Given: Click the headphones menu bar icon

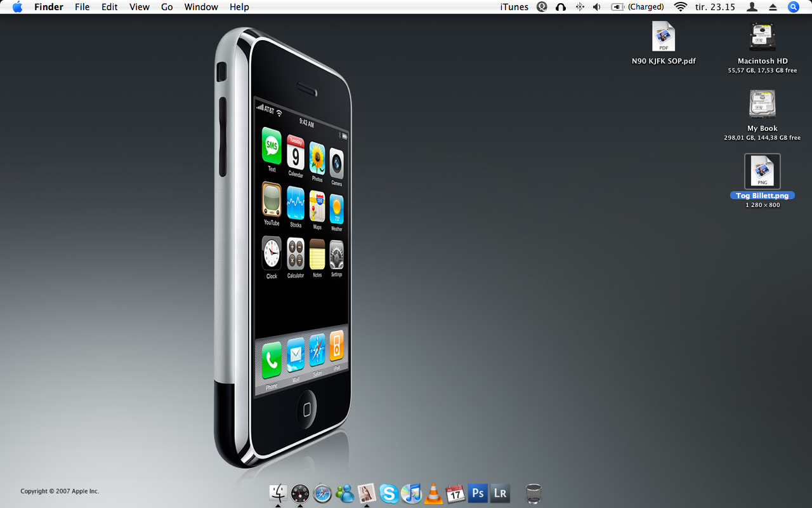Looking at the screenshot, I should click(561, 7).
